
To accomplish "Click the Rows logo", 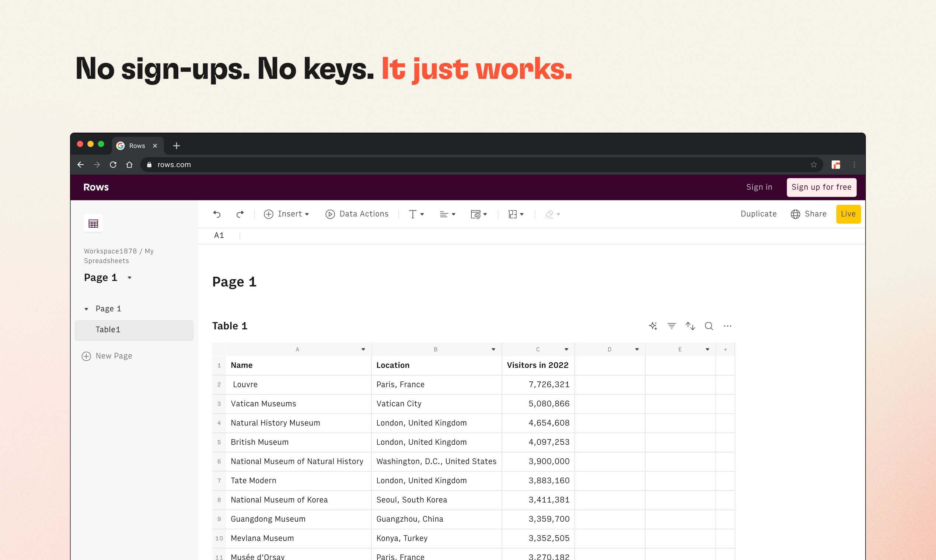I will 96,187.
